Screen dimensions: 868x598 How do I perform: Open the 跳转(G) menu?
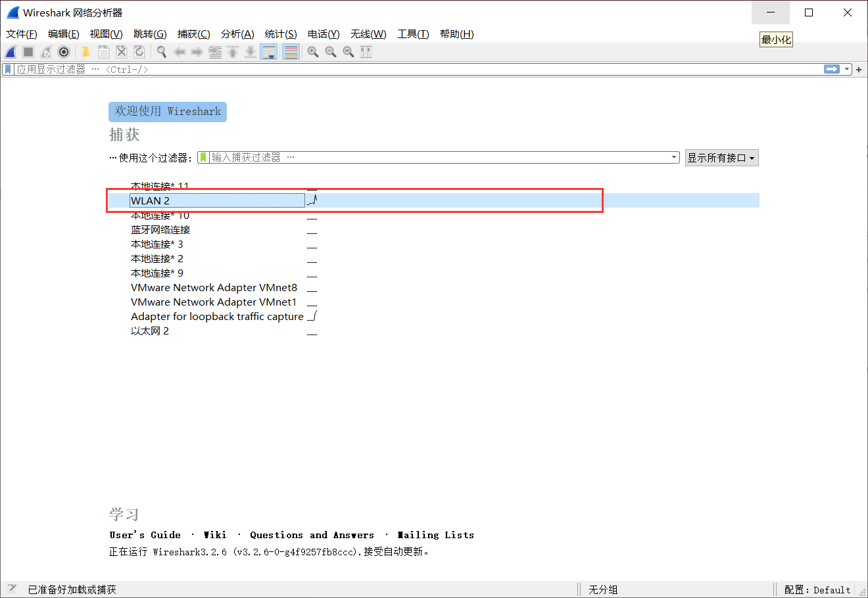[x=150, y=34]
